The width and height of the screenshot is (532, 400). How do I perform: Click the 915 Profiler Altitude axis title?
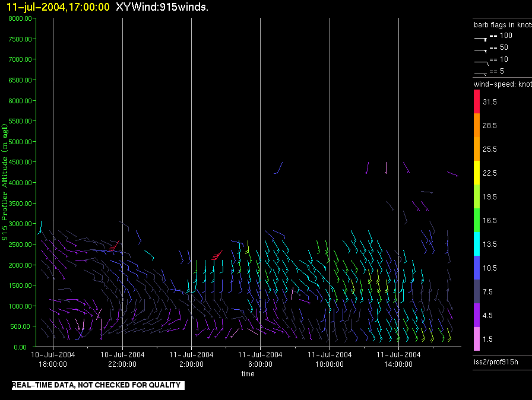coord(4,182)
